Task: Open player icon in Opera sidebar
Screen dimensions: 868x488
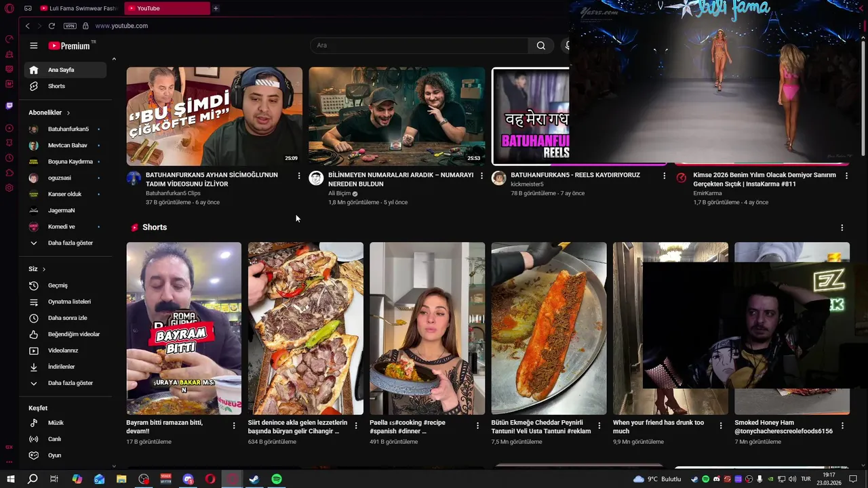Action: [x=9, y=128]
